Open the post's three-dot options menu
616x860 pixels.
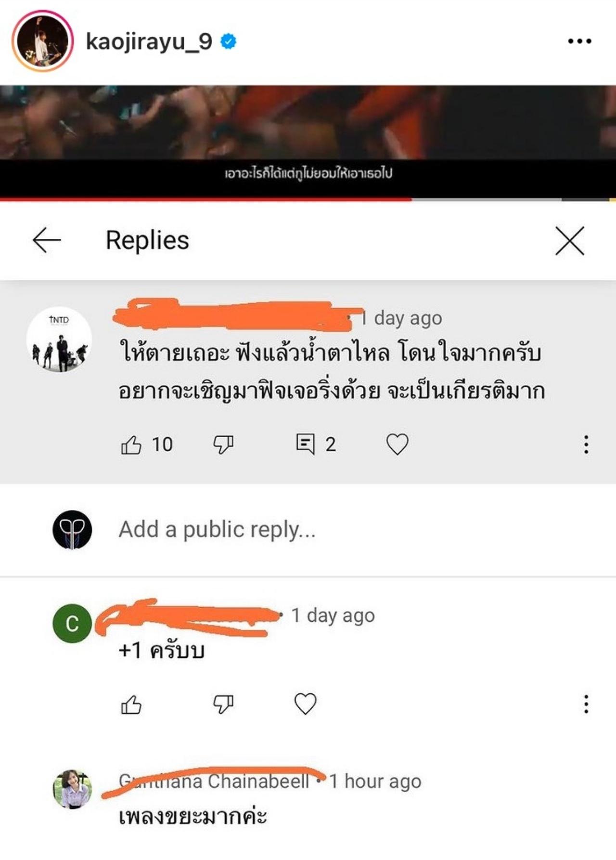point(579,41)
